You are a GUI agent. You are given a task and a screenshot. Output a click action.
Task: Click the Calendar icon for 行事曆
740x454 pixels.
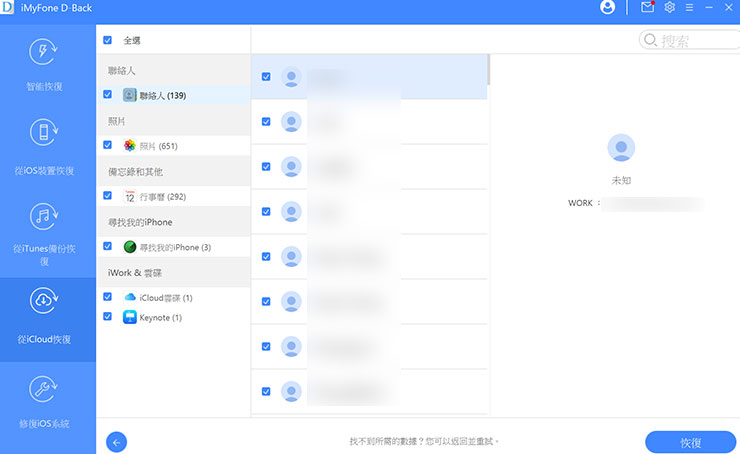(130, 196)
